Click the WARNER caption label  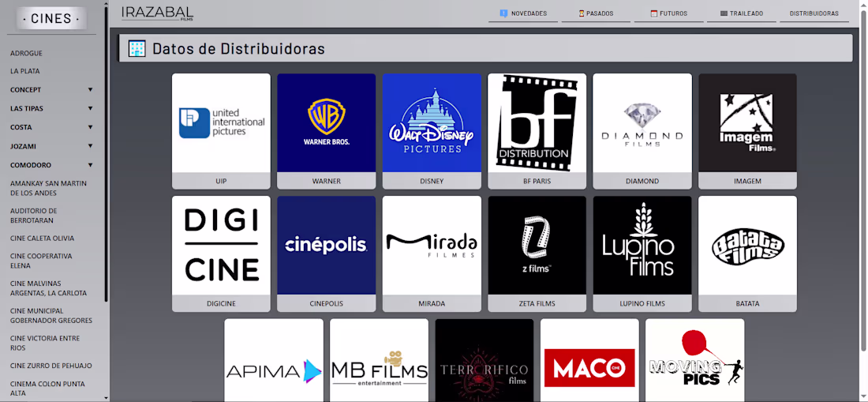[x=327, y=181]
